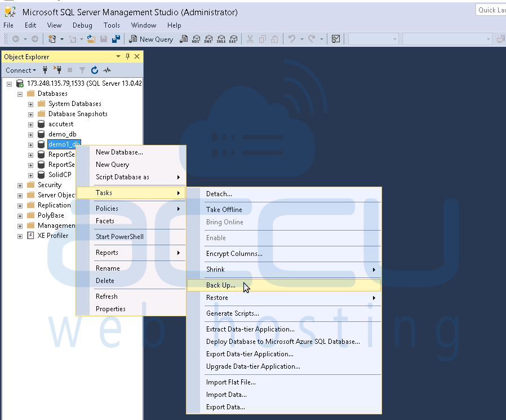Screen dimensions: 506x420
Task: Choose Encrypt Columns... from the submenu
Action: 284,254
